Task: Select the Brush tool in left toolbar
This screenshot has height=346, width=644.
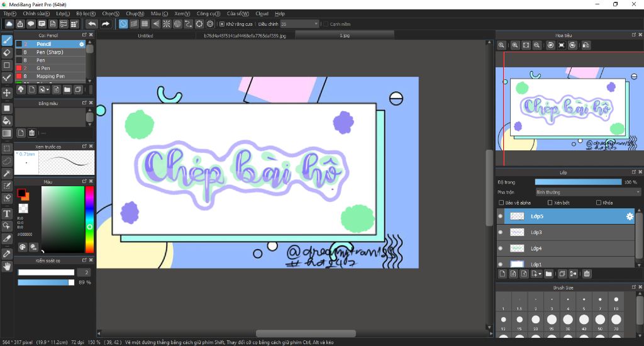Action: click(6, 40)
